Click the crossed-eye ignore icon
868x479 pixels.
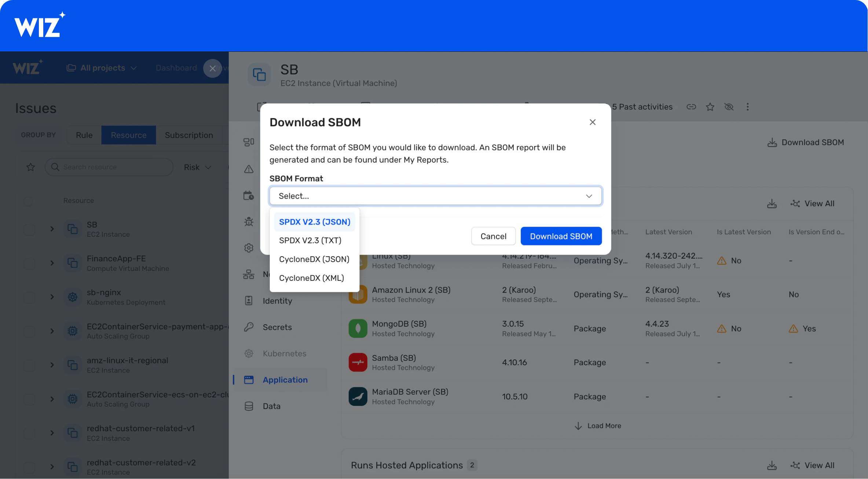(729, 107)
